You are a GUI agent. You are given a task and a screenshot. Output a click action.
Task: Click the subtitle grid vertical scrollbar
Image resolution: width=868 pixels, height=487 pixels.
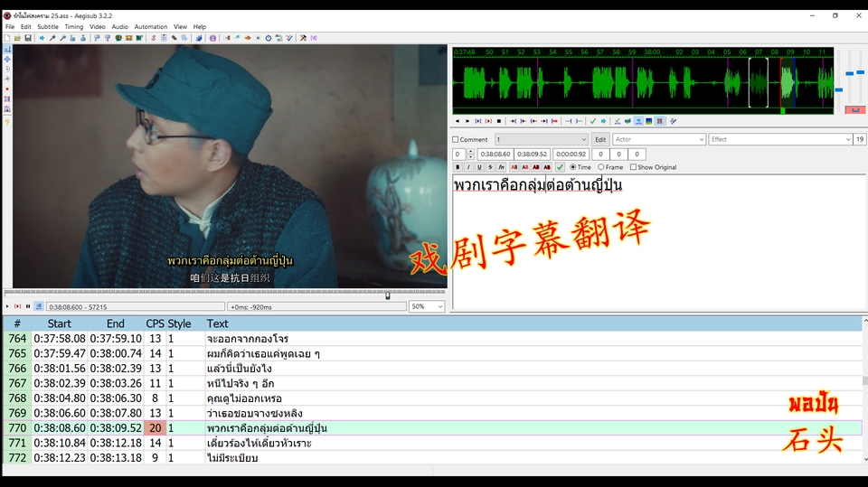(864, 390)
